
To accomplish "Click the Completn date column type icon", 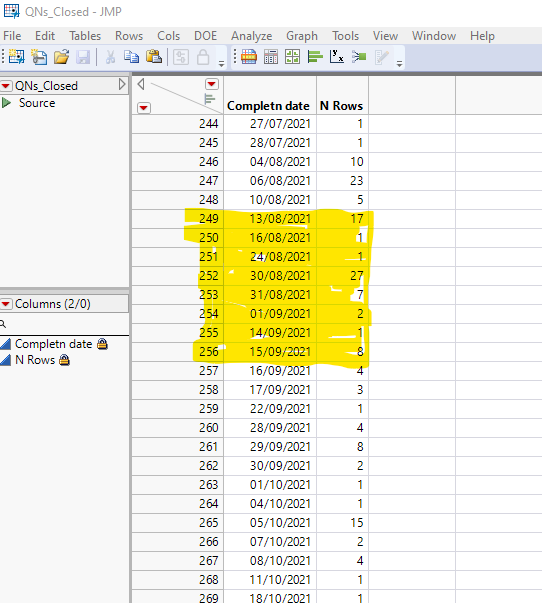I will point(5,343).
